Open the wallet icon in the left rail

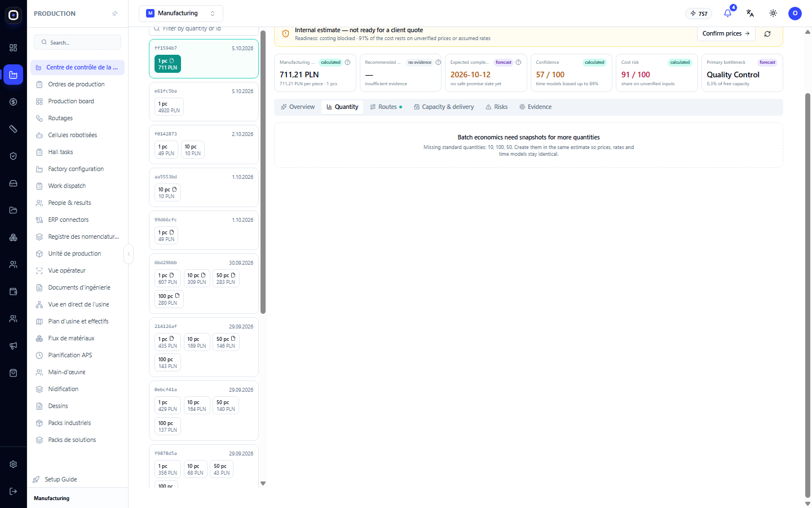coord(14,292)
